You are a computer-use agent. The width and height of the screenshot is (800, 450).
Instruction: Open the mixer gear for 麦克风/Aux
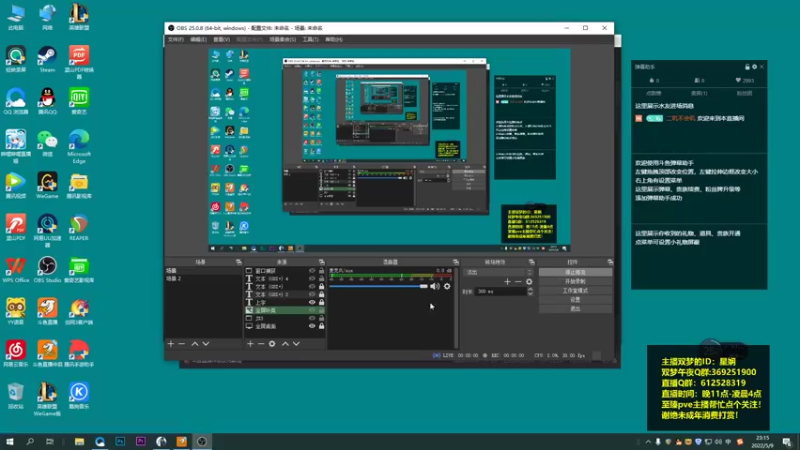click(447, 287)
